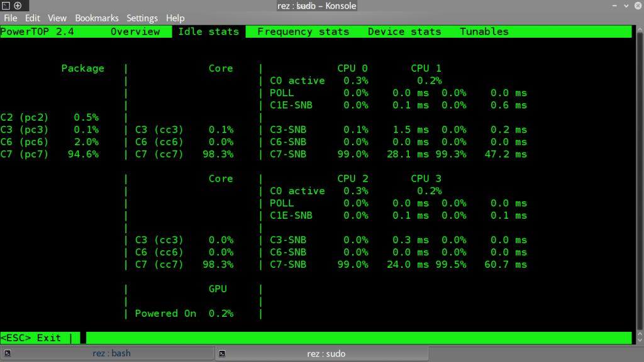
Task: Minimize the Konsole window
Action: pos(613,6)
